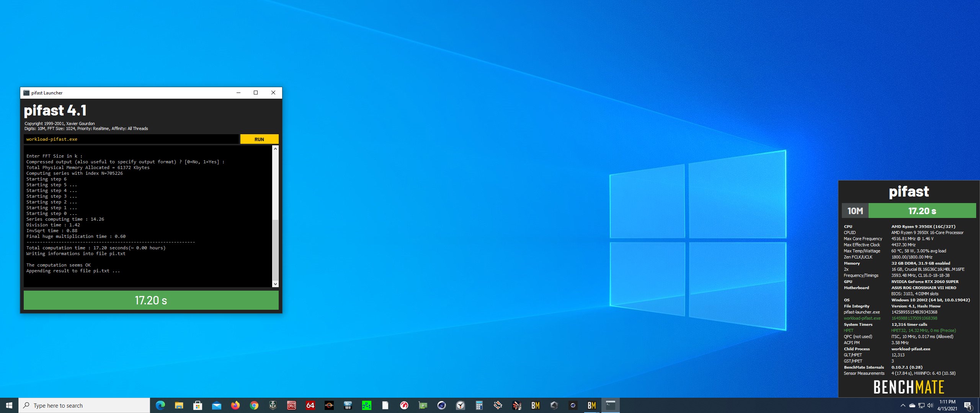Viewport: 980px width, 413px height.
Task: Open the World of Warships anchor icon
Action: 273,405
